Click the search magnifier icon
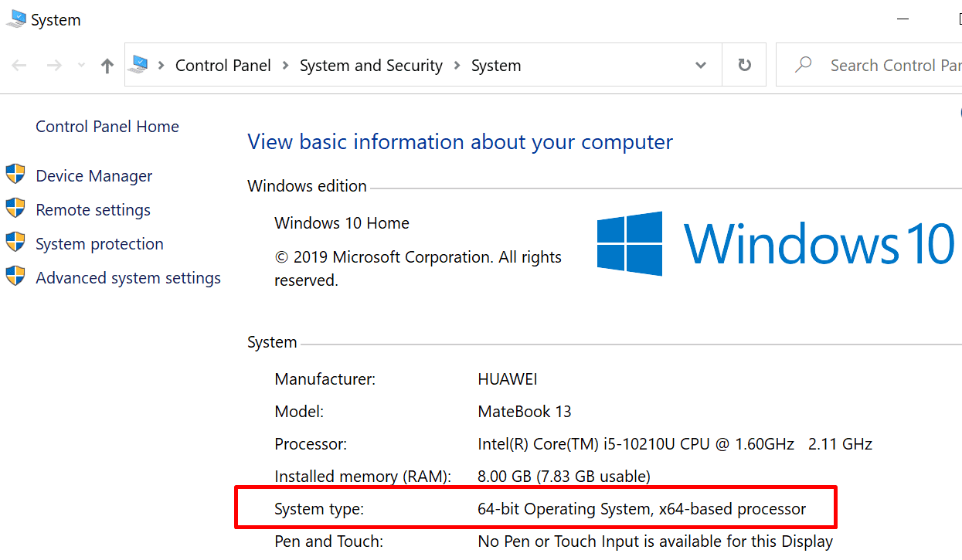The width and height of the screenshot is (962, 560). tap(804, 65)
